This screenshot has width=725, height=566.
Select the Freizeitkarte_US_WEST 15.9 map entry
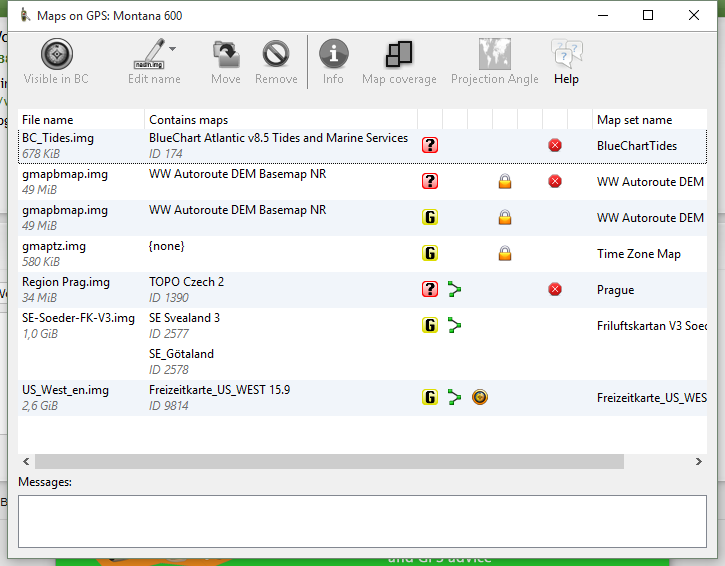(x=220, y=390)
